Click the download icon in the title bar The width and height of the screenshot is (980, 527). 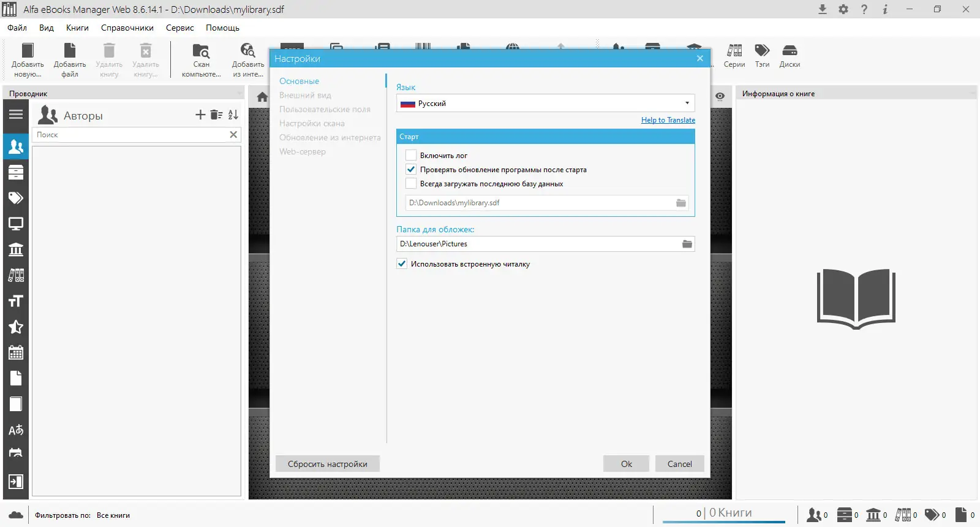(x=823, y=9)
